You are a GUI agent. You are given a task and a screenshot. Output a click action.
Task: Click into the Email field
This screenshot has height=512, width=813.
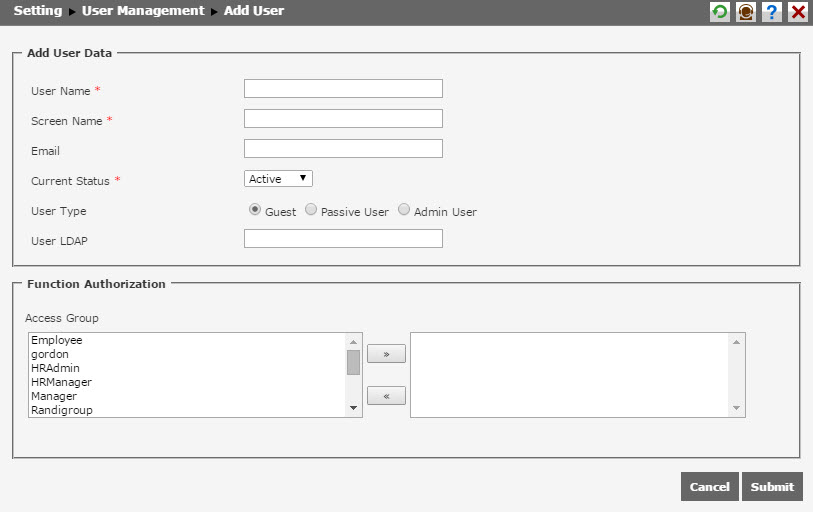pyautogui.click(x=343, y=149)
